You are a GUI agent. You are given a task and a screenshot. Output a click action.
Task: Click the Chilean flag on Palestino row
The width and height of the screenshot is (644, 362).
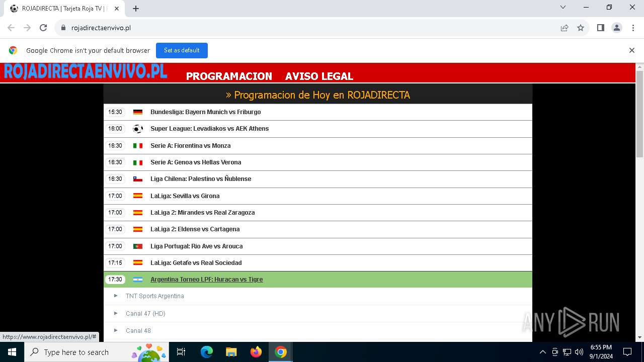pyautogui.click(x=138, y=179)
